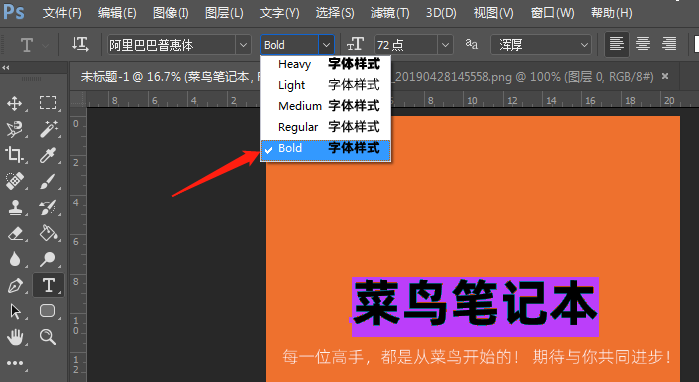This screenshot has width=699, height=382.
Task: Select the Clone Stamp tool
Action: point(15,207)
